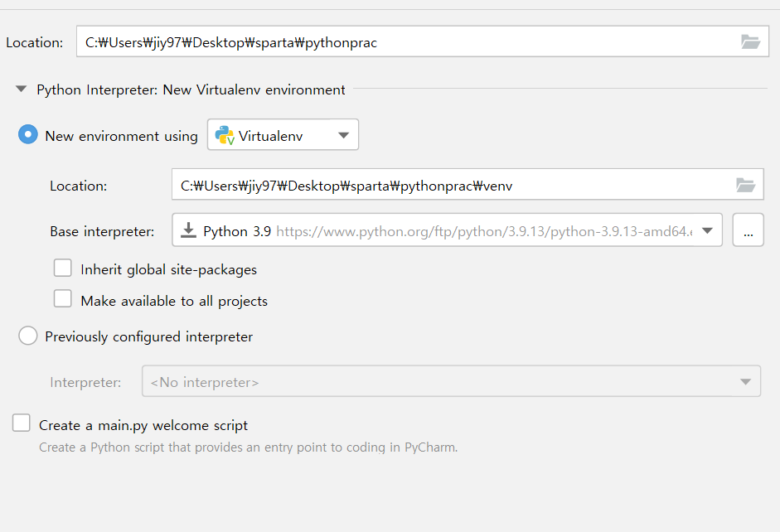Image resolution: width=780 pixels, height=532 pixels.
Task: Open the Virtualenv environment type dropdown
Action: click(283, 134)
